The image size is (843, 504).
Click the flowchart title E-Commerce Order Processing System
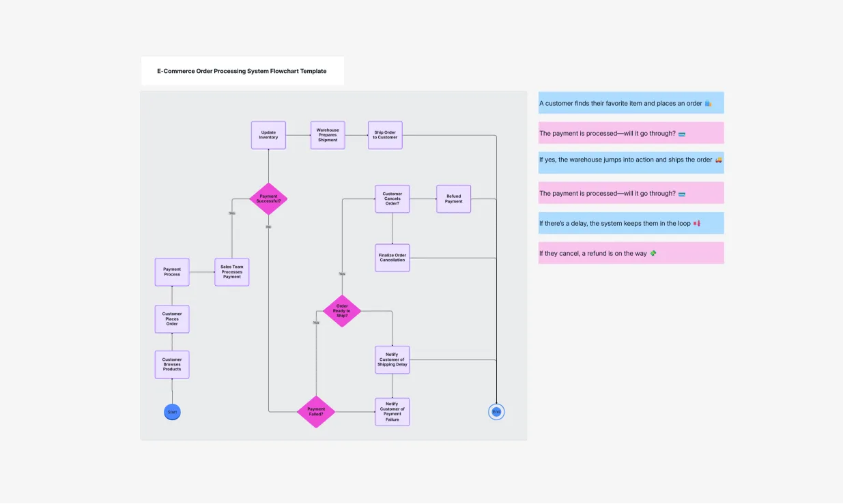click(242, 71)
